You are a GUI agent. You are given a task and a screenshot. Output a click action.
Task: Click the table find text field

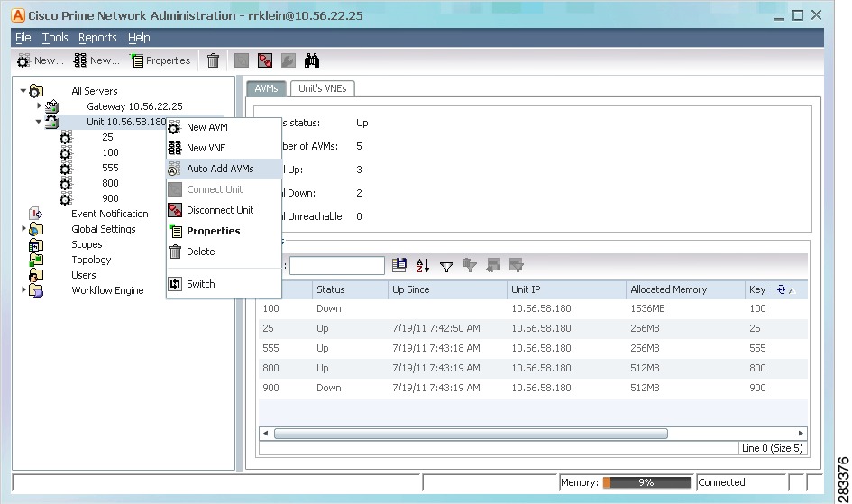coord(337,266)
